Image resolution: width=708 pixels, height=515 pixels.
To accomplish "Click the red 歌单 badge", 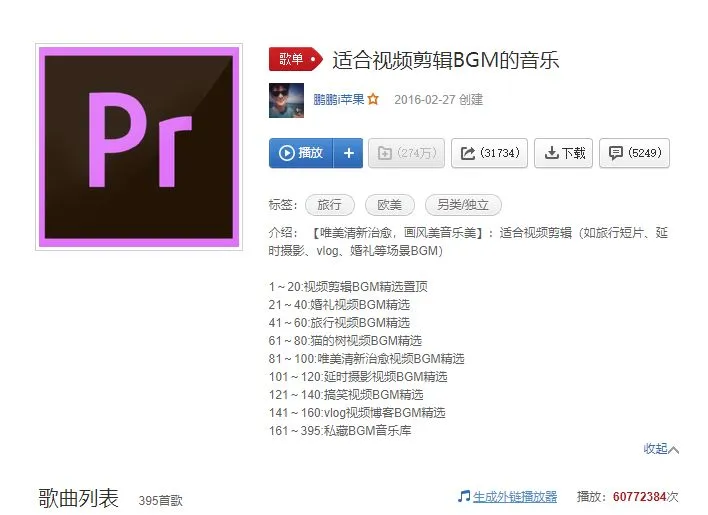I will pos(296,59).
